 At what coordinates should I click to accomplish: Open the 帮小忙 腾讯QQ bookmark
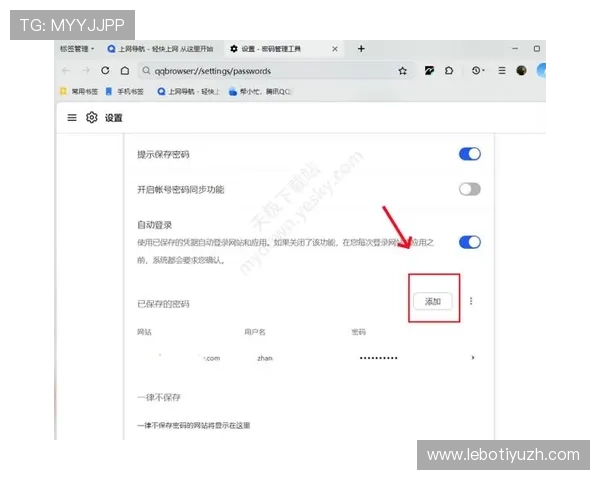(259, 91)
